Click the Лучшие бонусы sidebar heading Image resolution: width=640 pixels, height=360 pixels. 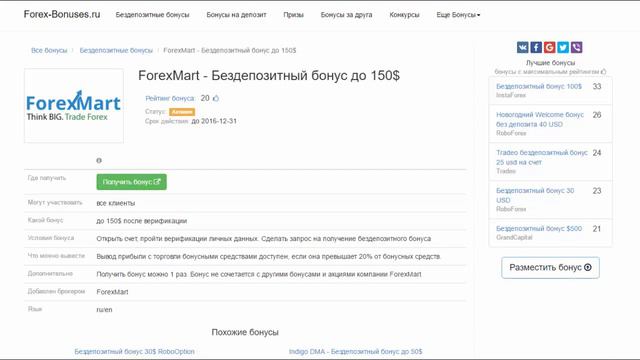(x=550, y=63)
